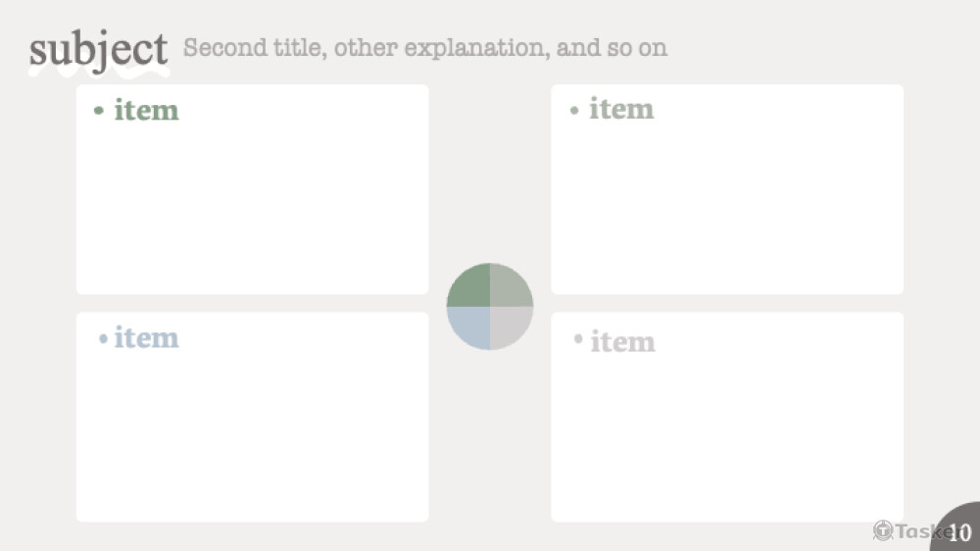Click the blue bullet point
Viewport: 980px width, 551px height.
(x=103, y=339)
